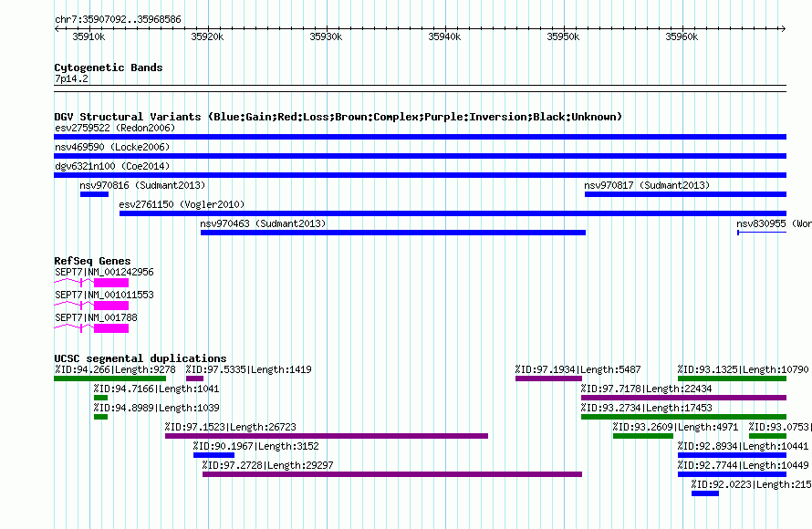Click the 7p14.2 cytogenetic band
This screenshot has height=529, width=812.
pyautogui.click(x=420, y=88)
